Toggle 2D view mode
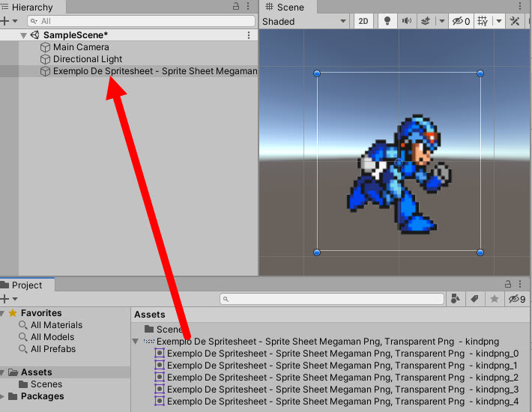Image resolution: width=532 pixels, height=412 pixels. (x=363, y=22)
